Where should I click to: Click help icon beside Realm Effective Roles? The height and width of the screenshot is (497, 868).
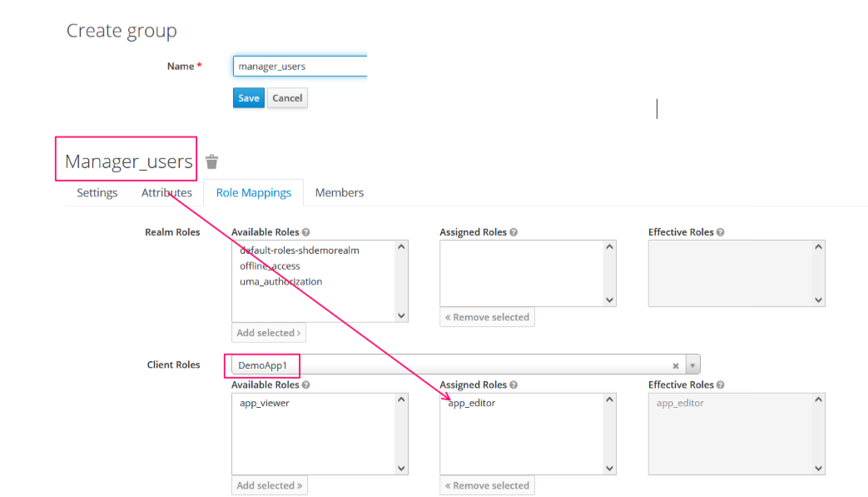coord(721,232)
